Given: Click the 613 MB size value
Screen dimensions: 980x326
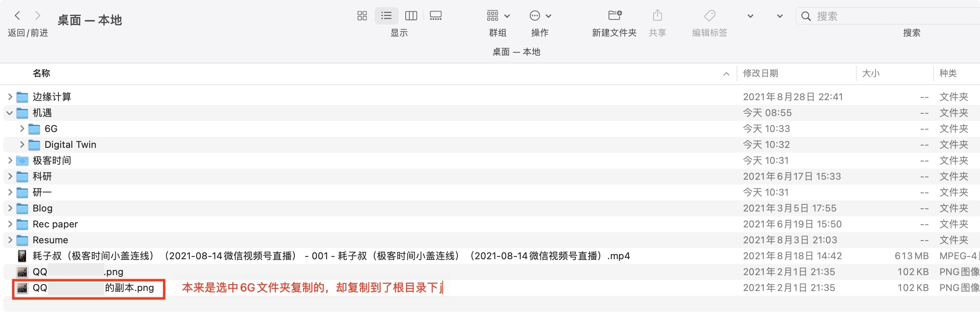Looking at the screenshot, I should coord(912,256).
